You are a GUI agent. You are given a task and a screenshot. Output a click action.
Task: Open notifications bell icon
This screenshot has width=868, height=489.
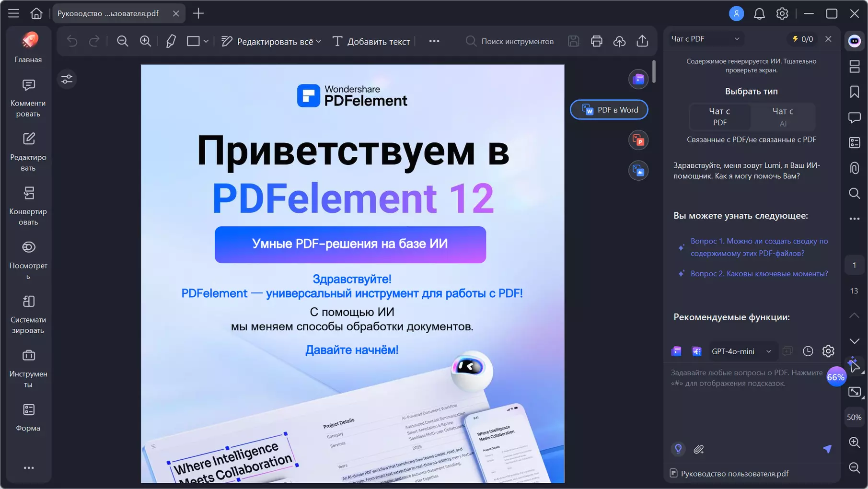click(759, 13)
